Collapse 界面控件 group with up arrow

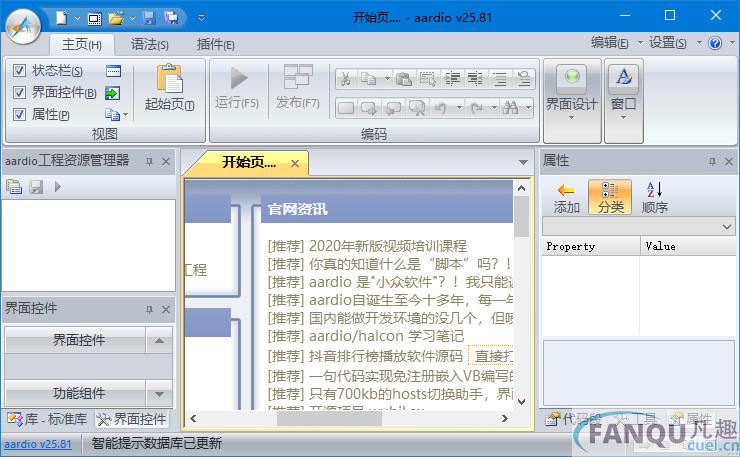159,340
